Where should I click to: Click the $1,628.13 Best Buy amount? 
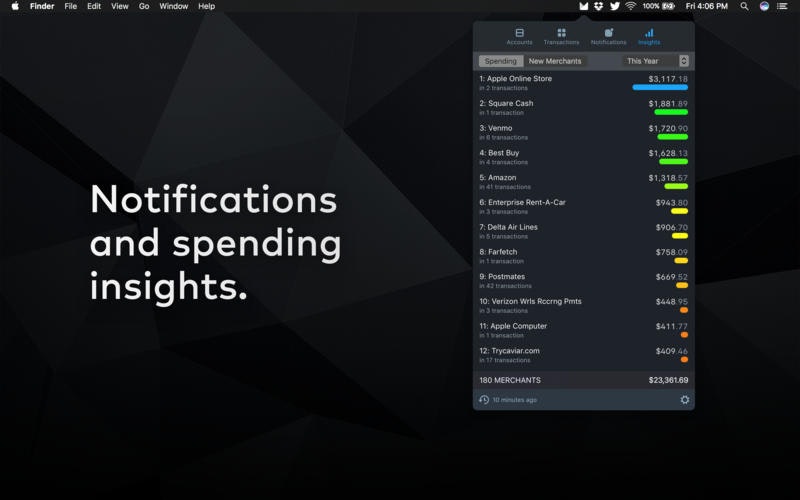point(668,153)
